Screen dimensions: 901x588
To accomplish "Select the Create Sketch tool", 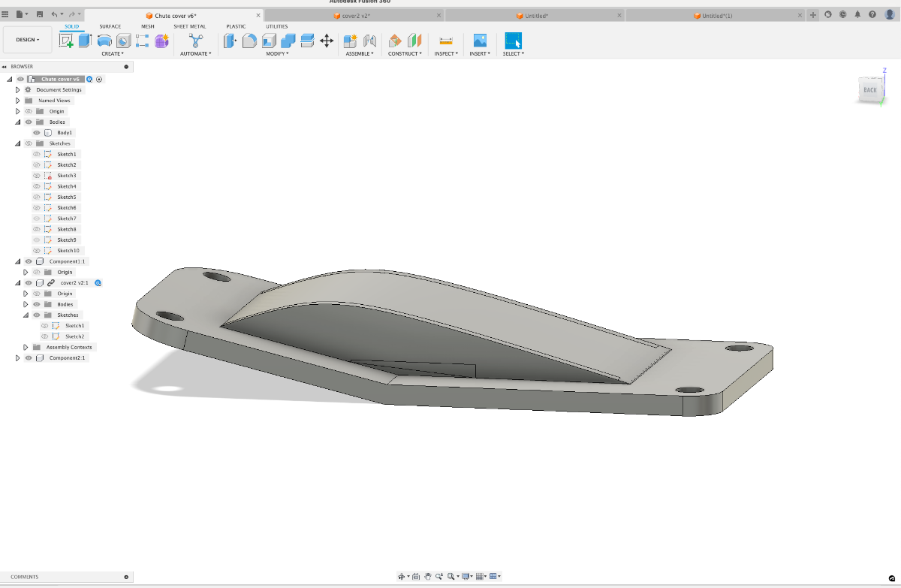I will pyautogui.click(x=66, y=41).
